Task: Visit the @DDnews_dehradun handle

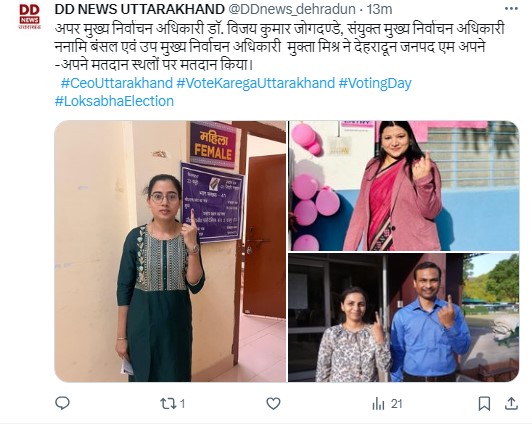Action: (x=291, y=9)
